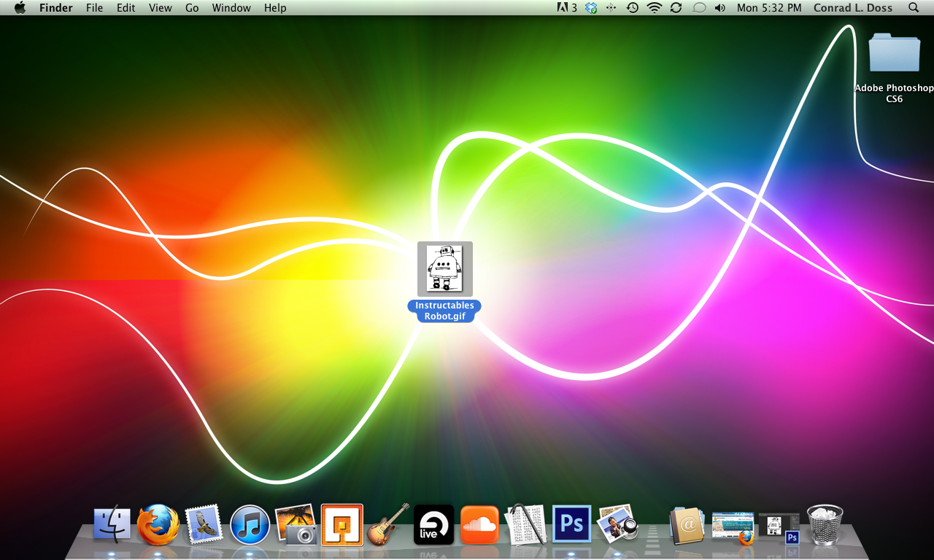934x560 pixels.
Task: Launch Photoshop from the Dock
Action: coord(572,525)
